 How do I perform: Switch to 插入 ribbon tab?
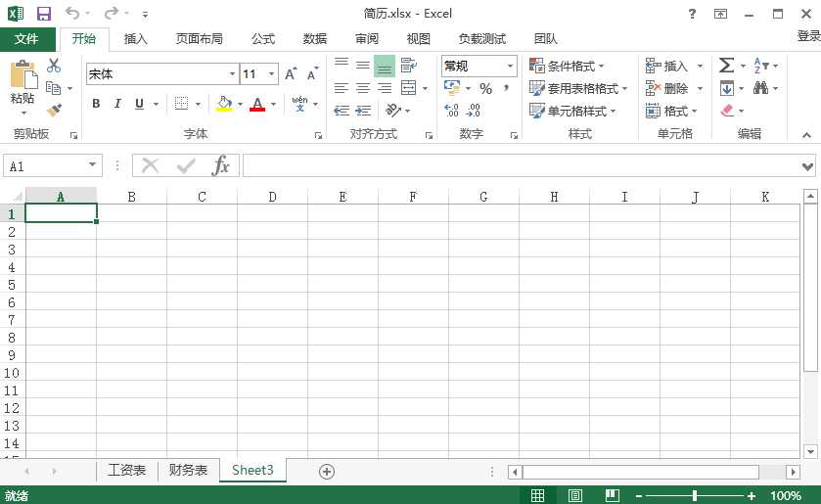tap(136, 39)
